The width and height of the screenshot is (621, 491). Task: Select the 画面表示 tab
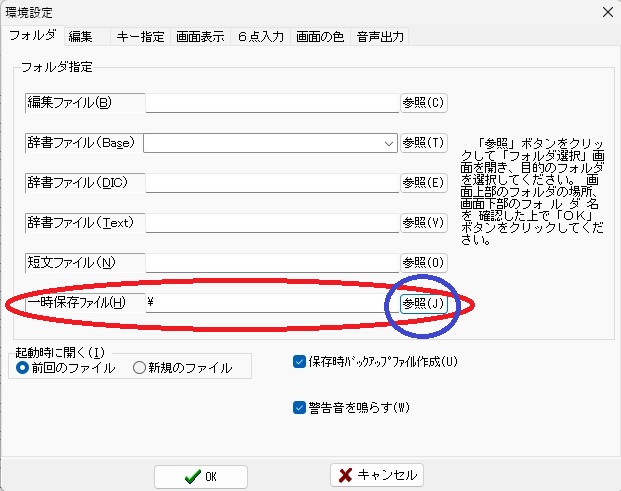click(x=200, y=37)
